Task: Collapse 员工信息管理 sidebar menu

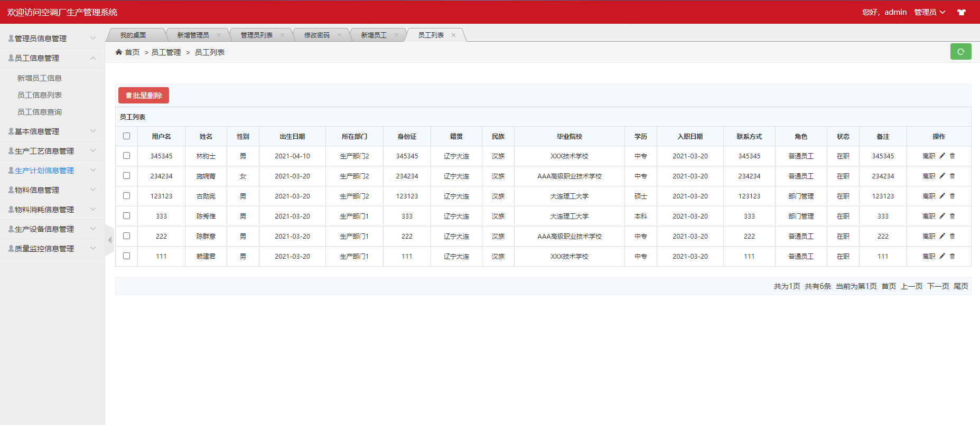Action: coord(52,58)
